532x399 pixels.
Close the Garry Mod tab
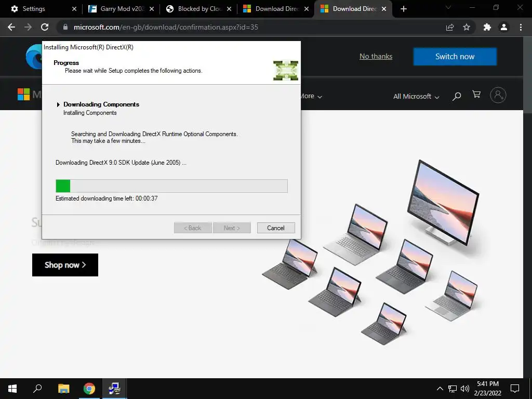coord(152,9)
